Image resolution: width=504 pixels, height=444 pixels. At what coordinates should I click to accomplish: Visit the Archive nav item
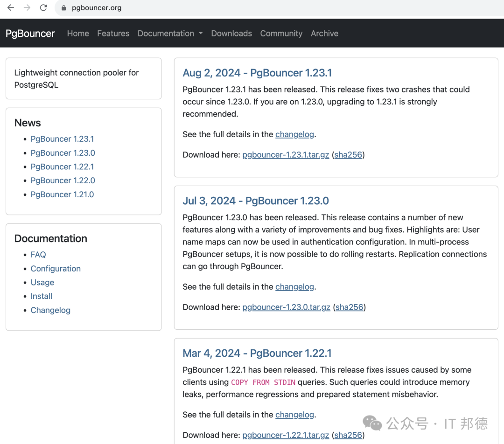click(324, 34)
